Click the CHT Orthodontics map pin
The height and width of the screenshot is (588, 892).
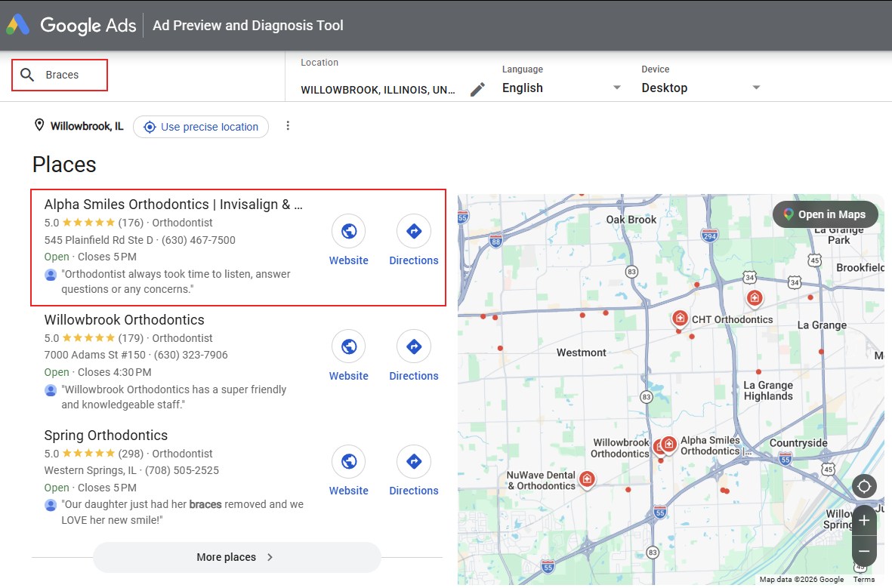click(x=680, y=319)
